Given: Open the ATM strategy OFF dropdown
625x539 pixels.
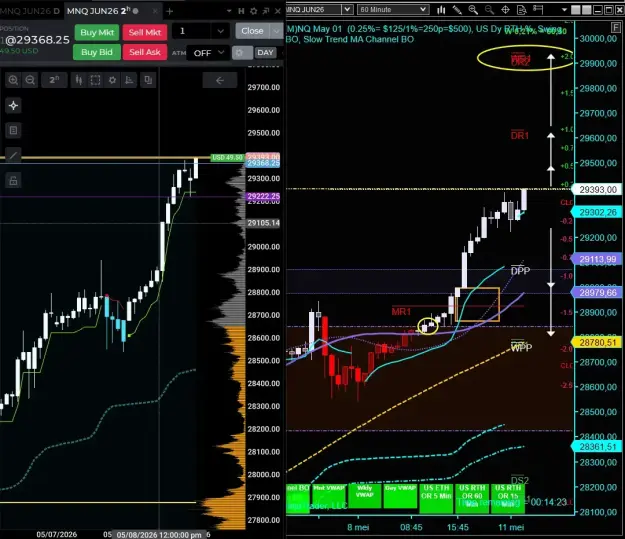Looking at the screenshot, I should pos(208,53).
